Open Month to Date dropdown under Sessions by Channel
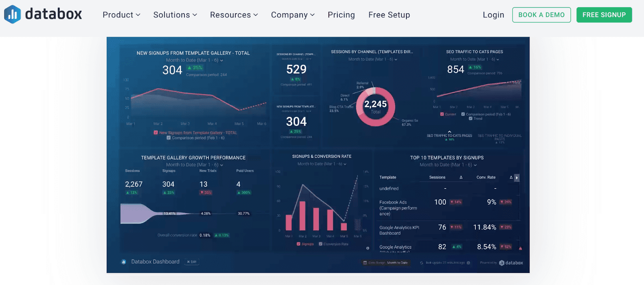The image size is (644, 285). (373, 59)
